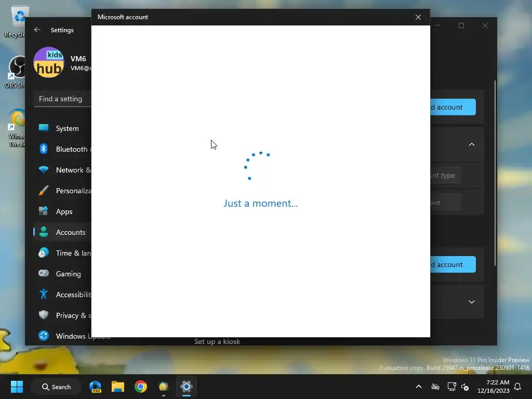Select the Winaero Tweaker desktop shortcut
532x399 pixels.
pyautogui.click(x=16, y=128)
